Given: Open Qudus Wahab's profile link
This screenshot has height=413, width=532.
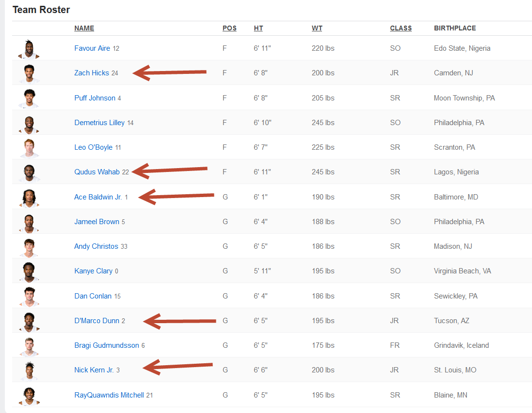Looking at the screenshot, I should click(97, 172).
